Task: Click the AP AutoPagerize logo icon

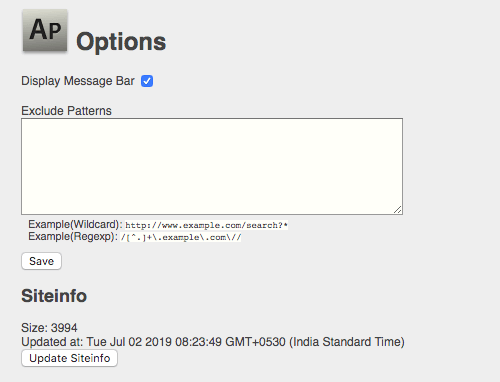Action: point(45,31)
